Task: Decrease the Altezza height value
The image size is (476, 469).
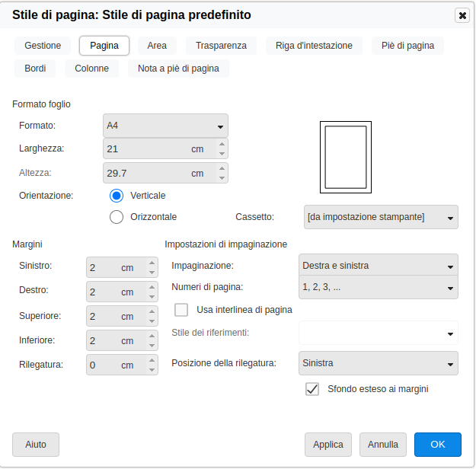Action: [222, 177]
